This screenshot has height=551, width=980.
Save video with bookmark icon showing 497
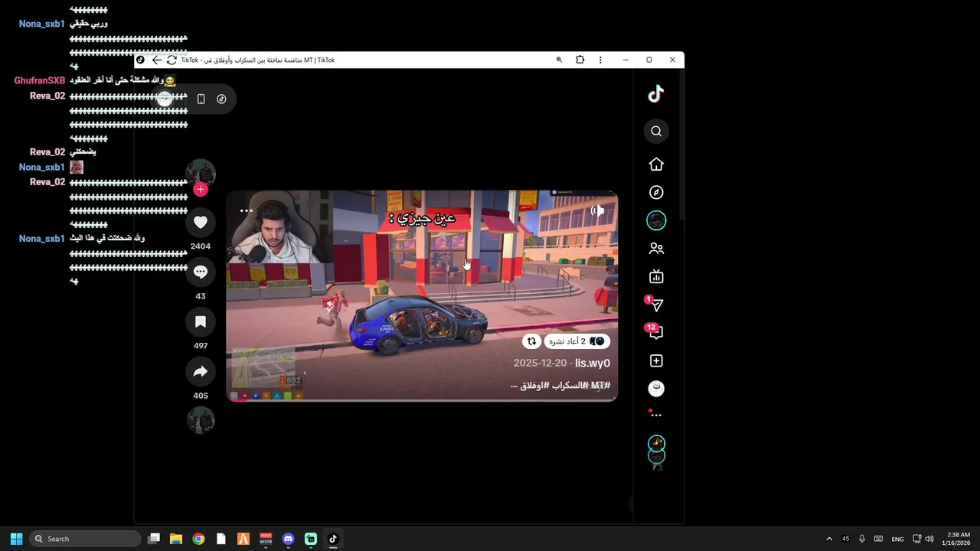pos(201,322)
